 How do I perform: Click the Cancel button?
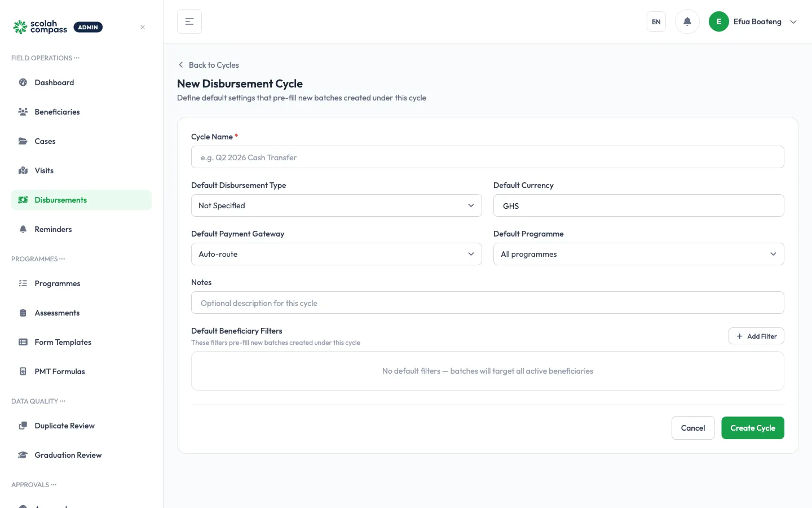693,428
